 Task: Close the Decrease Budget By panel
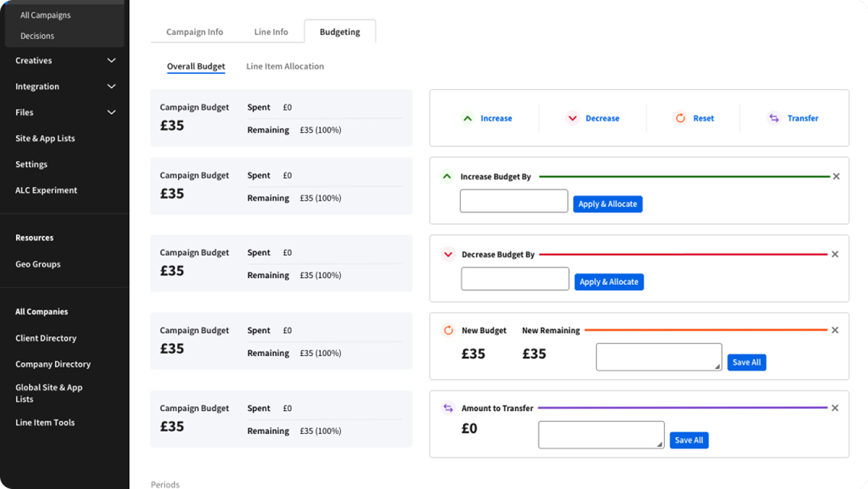click(835, 254)
